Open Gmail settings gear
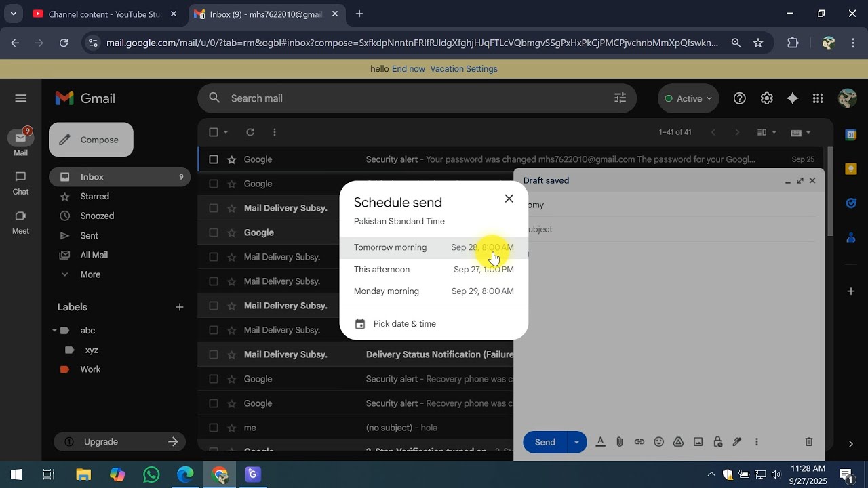This screenshot has width=868, height=488. (x=766, y=98)
